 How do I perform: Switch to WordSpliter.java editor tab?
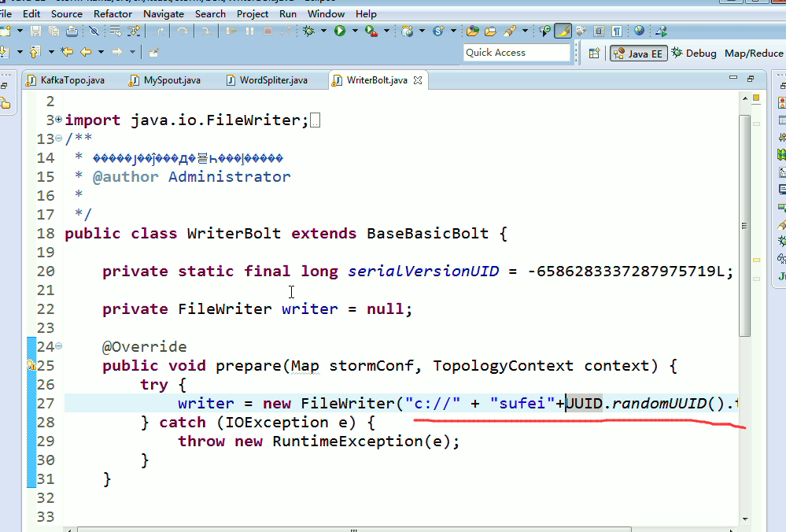[x=268, y=80]
